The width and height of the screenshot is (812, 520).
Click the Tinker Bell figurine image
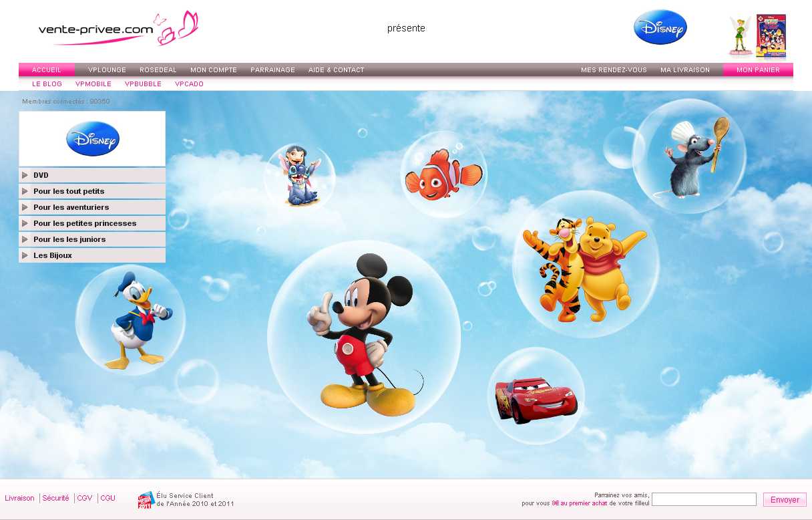click(x=740, y=36)
